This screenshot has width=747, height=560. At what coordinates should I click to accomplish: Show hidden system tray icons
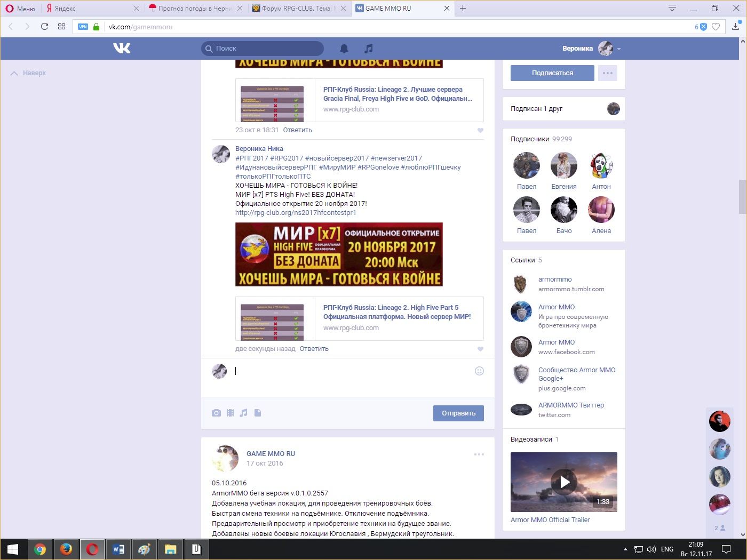pos(625,549)
